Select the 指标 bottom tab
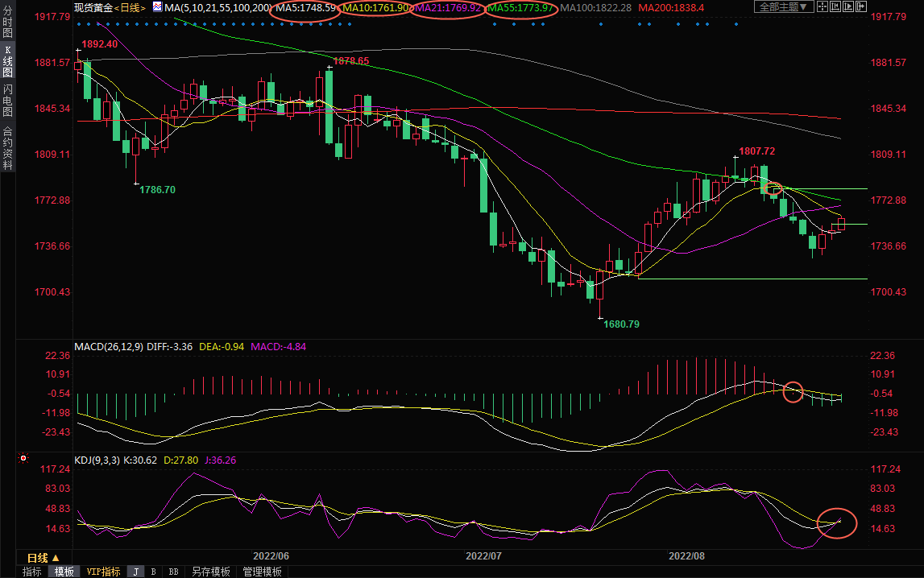 coord(32,572)
